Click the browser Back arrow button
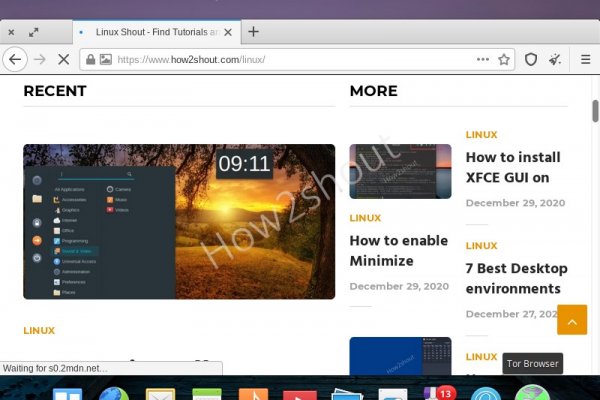Viewport: 600px width, 400px height. 14,60
